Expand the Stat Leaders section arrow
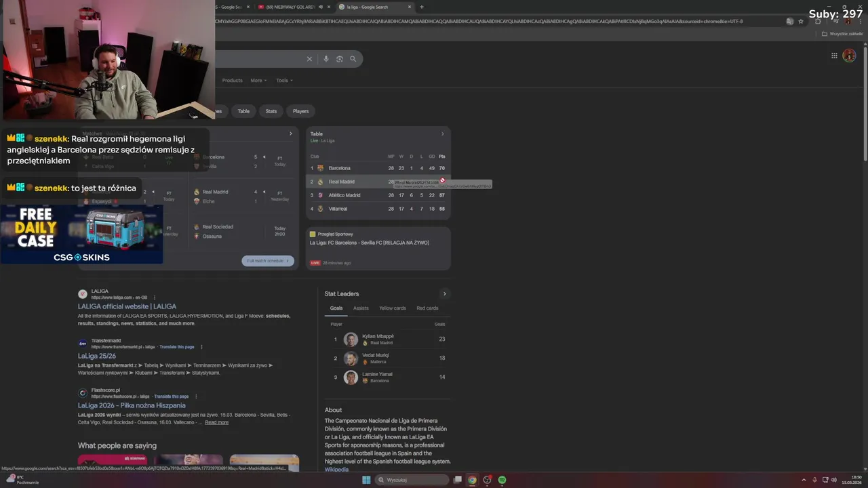Screen dimensions: 868x488 tap(445, 293)
